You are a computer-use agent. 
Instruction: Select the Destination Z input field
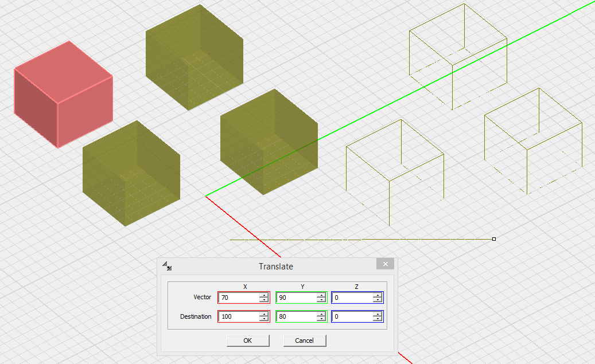point(352,316)
